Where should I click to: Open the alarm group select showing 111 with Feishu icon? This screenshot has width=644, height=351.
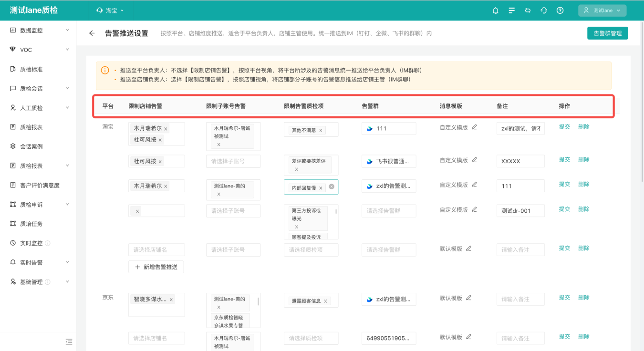(x=389, y=129)
